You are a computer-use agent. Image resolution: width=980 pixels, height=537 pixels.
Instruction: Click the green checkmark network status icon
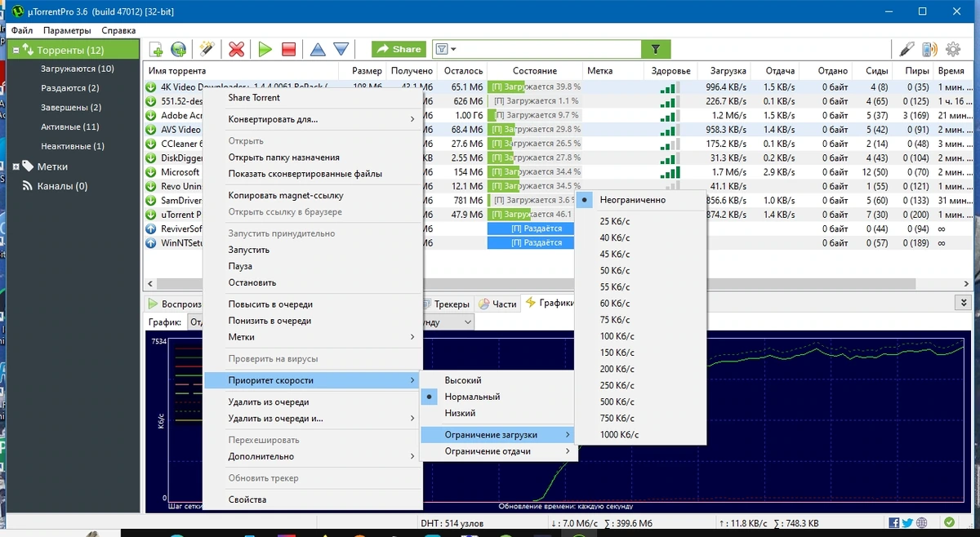[948, 523]
